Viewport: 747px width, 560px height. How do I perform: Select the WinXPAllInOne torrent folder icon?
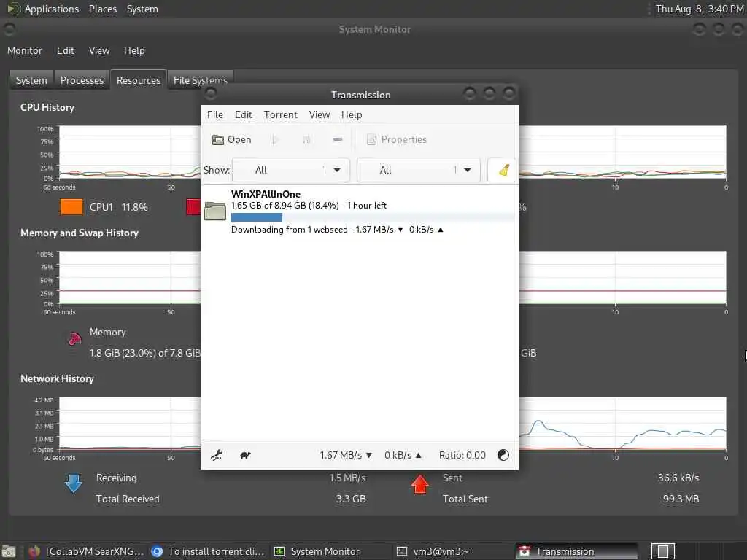coord(215,211)
